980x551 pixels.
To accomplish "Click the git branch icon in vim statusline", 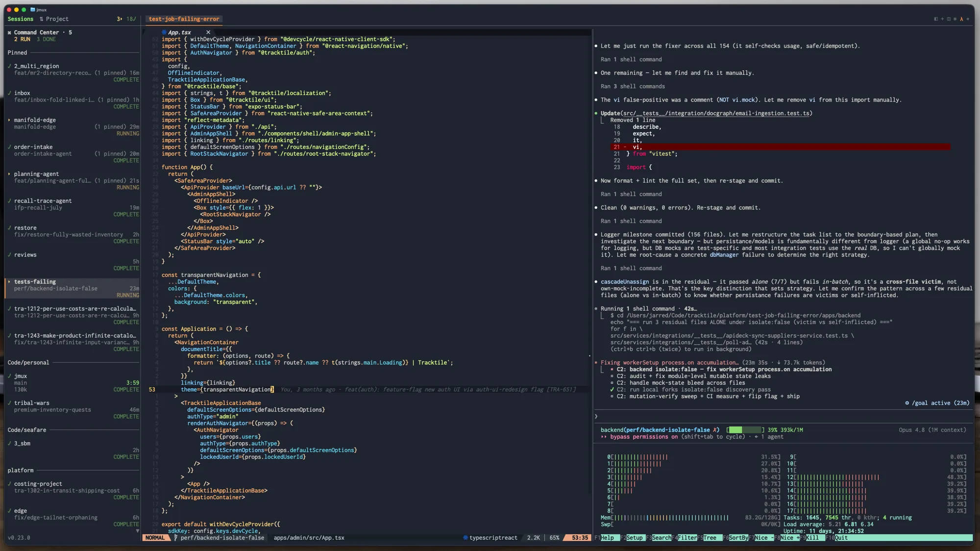I will tap(176, 538).
